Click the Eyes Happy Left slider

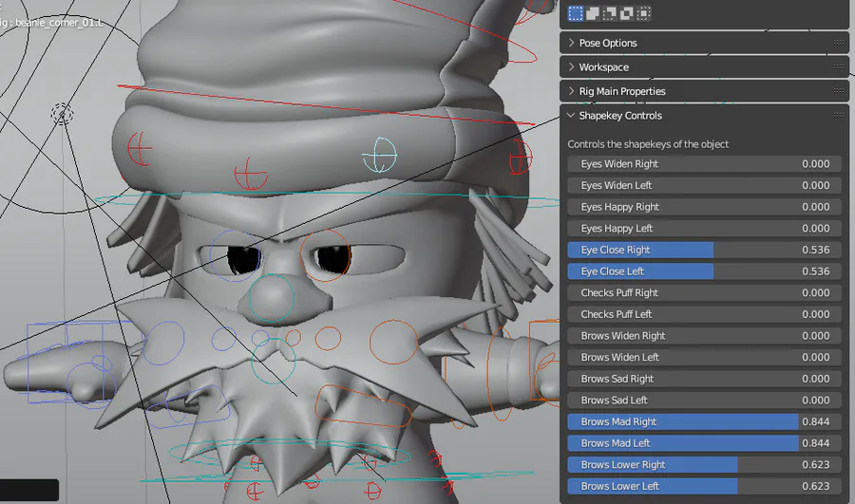(x=705, y=229)
